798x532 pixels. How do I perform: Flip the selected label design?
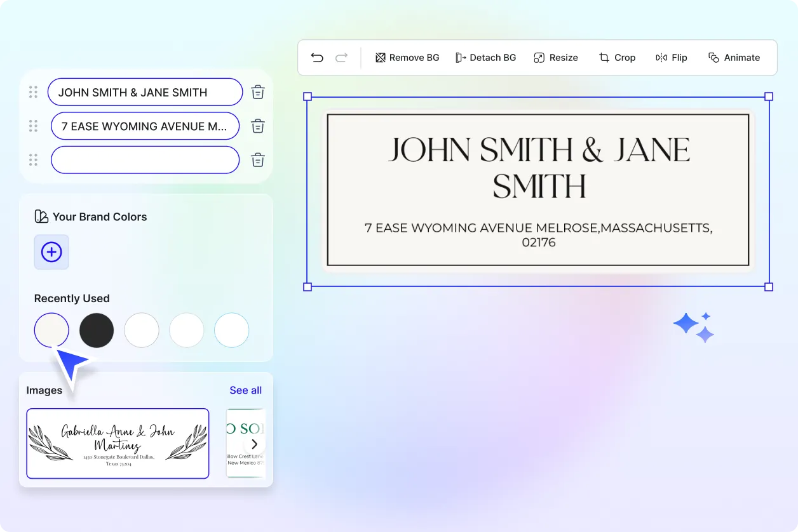(x=671, y=57)
